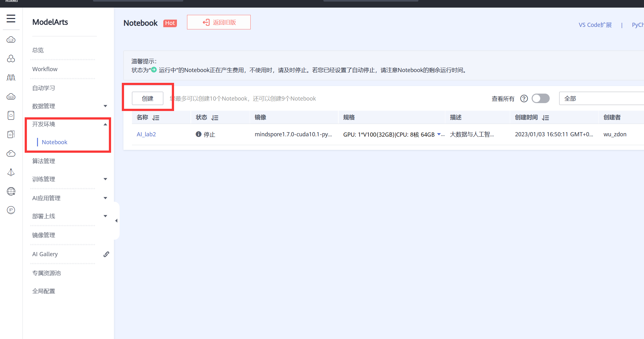Open AI Gallery in sidebar

(45, 254)
